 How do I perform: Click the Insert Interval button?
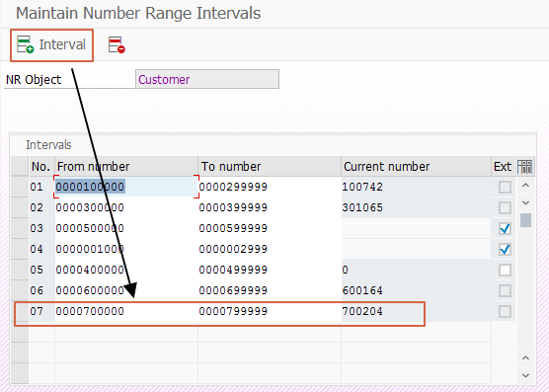click(x=51, y=44)
